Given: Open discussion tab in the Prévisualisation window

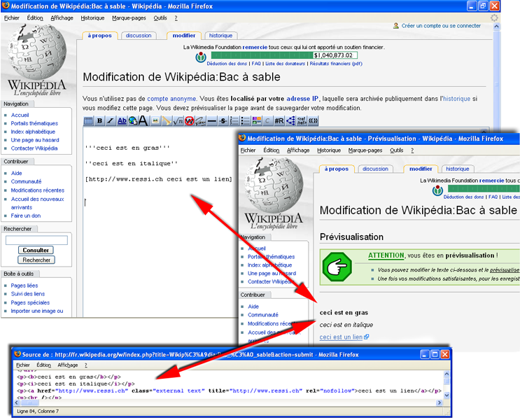Looking at the screenshot, I should [x=375, y=169].
